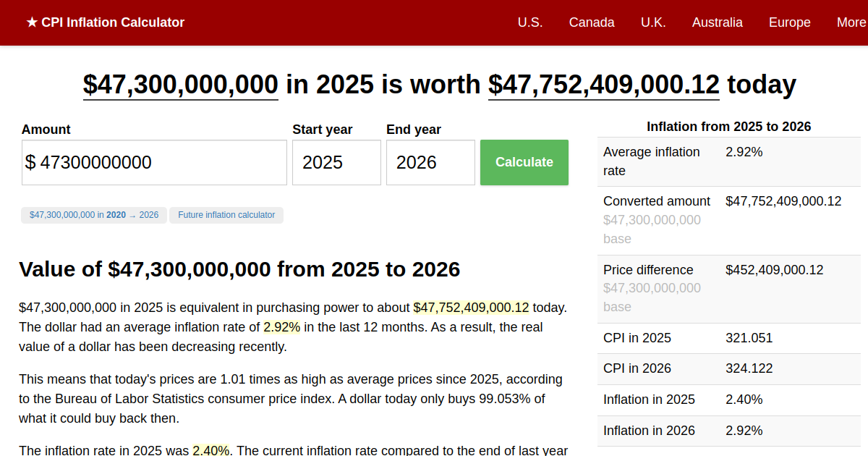Open the U.S. inflation section
Viewport: 868px width, 456px height.
tap(530, 22)
